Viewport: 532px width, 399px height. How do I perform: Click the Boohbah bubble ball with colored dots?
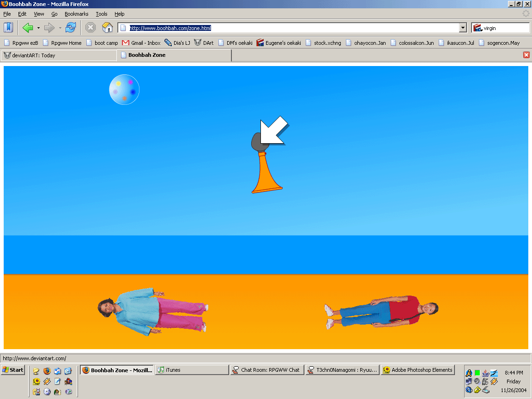124,90
